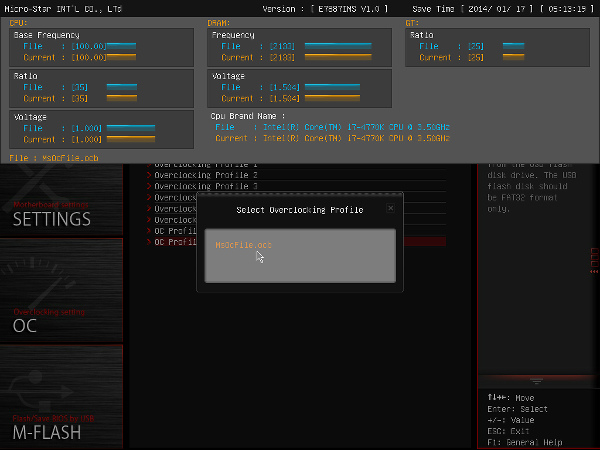Image resolution: width=600 pixels, height=450 pixels.
Task: Click the Micro-Star INT'L CO., LTD header
Action: tap(63, 9)
